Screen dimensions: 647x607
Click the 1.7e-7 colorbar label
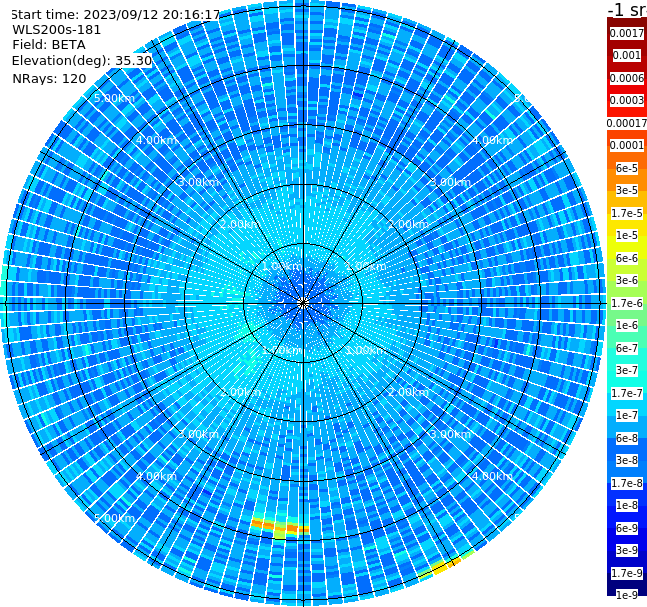[627, 393]
